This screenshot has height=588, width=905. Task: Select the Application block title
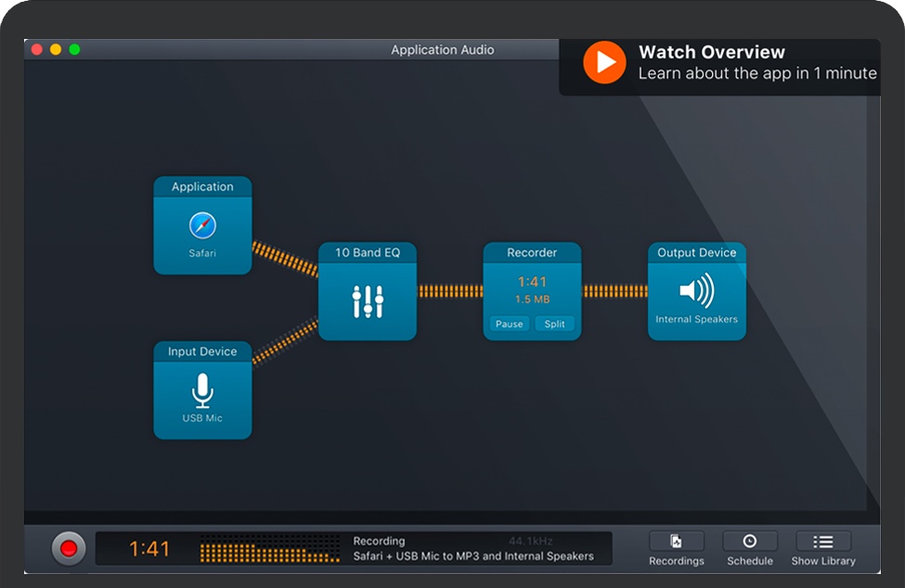(x=202, y=186)
